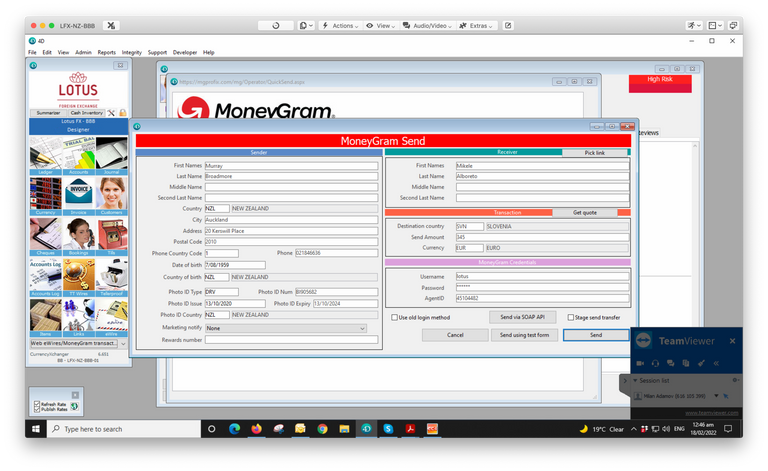Open the Developer menu
This screenshot has height=471, width=768.
[x=185, y=52]
